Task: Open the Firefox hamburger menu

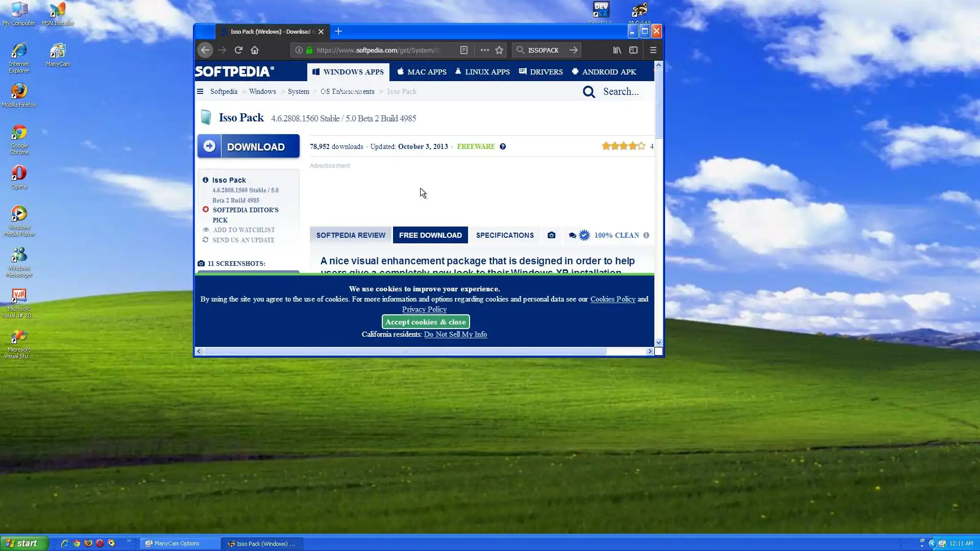Action: (653, 50)
